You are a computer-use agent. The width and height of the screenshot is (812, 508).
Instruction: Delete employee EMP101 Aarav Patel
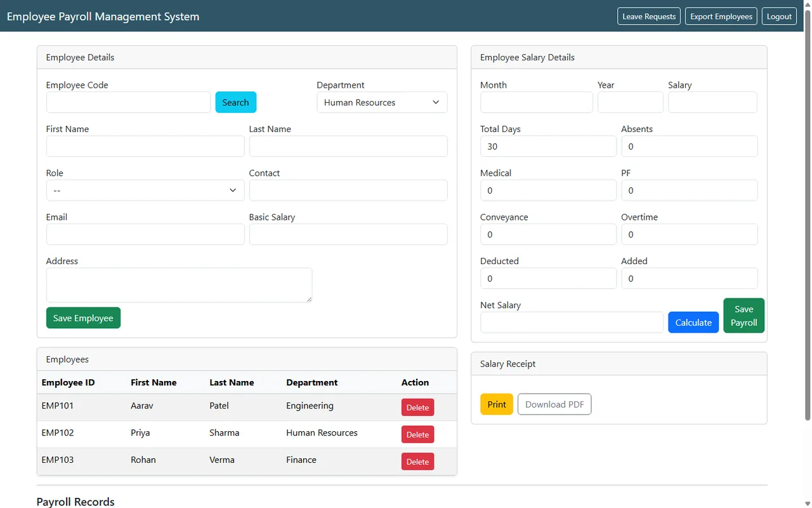pyautogui.click(x=417, y=408)
